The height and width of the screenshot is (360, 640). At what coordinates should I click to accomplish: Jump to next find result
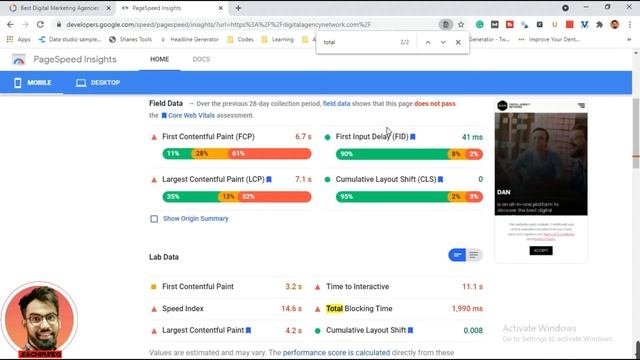pyautogui.click(x=443, y=42)
